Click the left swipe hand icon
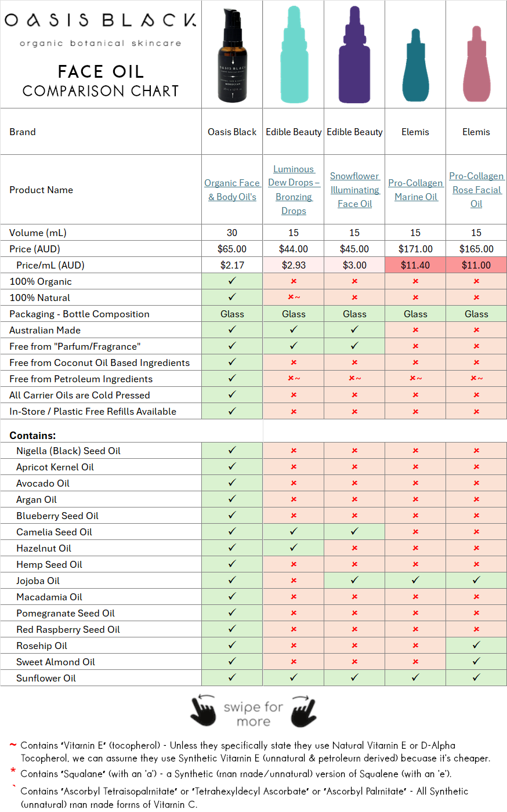This screenshot has height=812, width=507. point(204,713)
